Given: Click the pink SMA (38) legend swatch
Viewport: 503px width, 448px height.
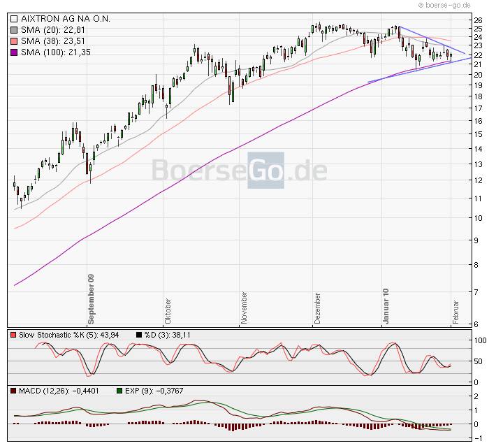Looking at the screenshot, I should point(13,41).
